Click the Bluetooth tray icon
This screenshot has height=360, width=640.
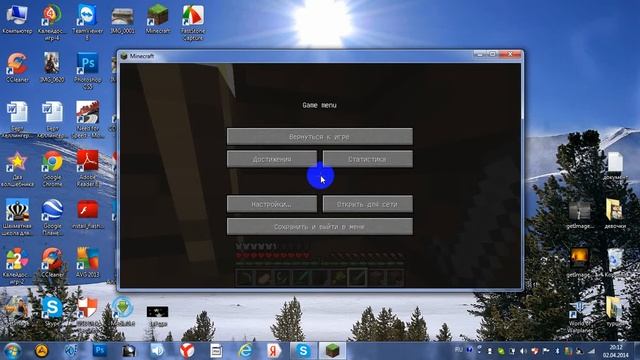click(557, 351)
